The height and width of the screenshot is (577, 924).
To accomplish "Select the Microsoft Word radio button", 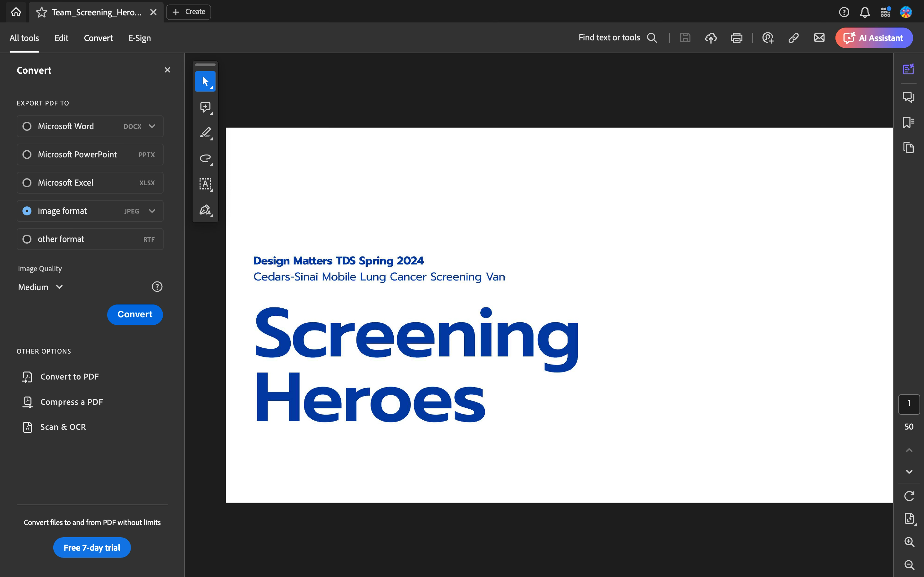I will pos(27,126).
